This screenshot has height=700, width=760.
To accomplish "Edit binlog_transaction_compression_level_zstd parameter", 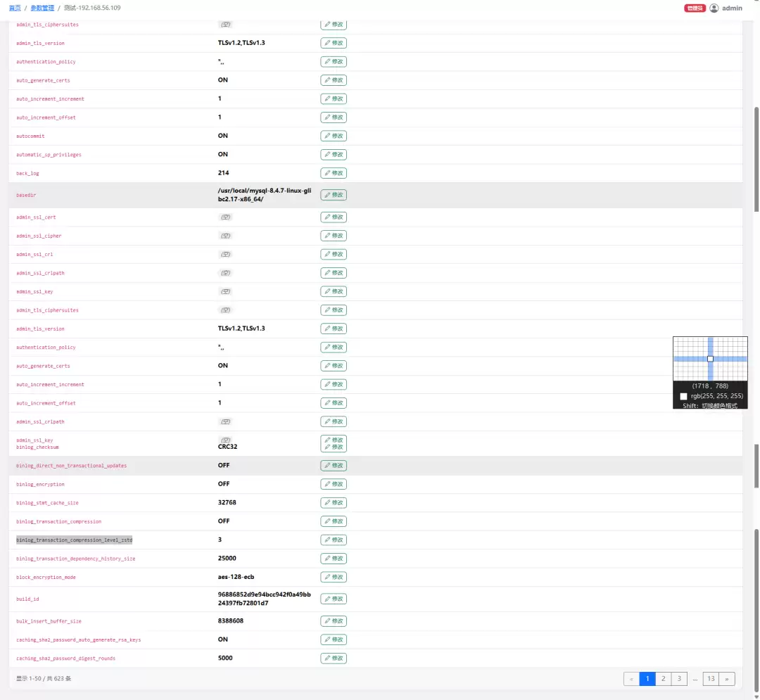I will coord(334,540).
